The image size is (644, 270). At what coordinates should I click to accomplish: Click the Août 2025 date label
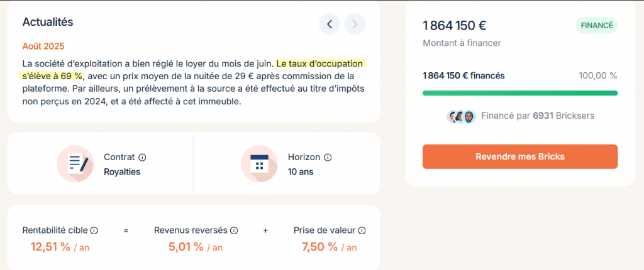43,46
